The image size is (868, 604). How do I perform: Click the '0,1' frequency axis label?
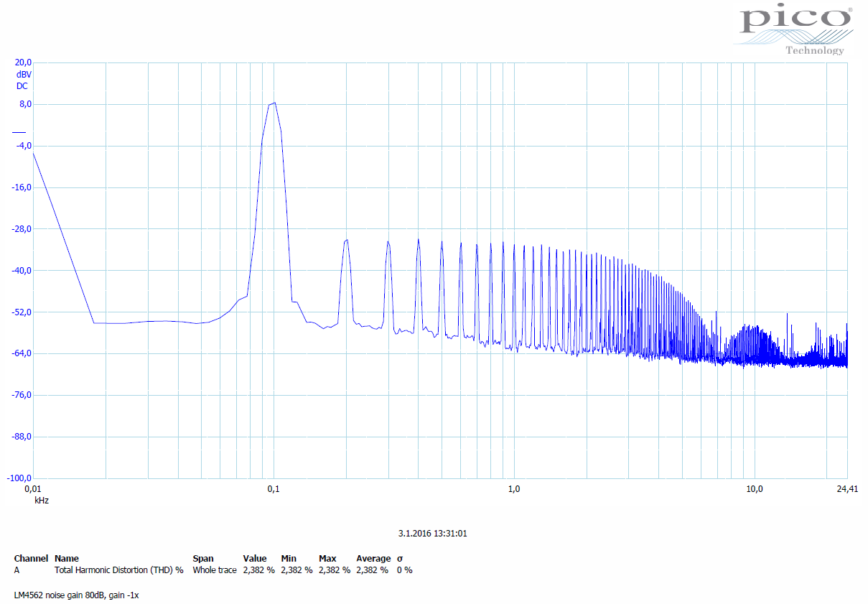click(x=273, y=489)
